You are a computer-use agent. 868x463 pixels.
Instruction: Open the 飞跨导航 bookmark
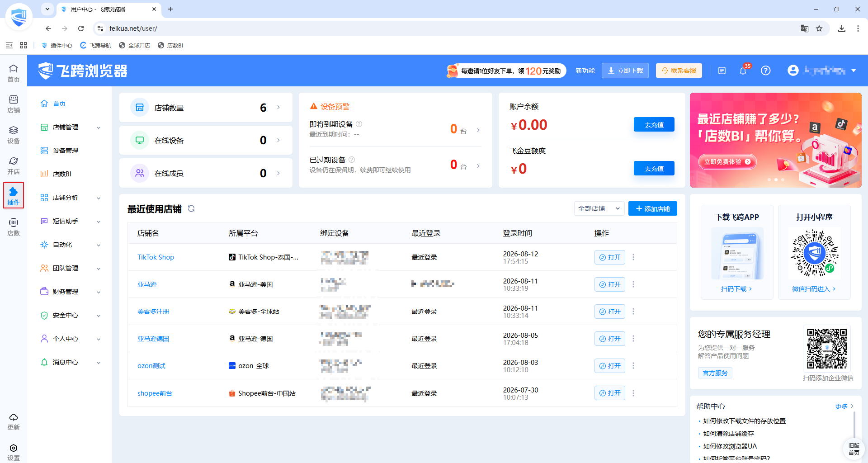(x=96, y=45)
